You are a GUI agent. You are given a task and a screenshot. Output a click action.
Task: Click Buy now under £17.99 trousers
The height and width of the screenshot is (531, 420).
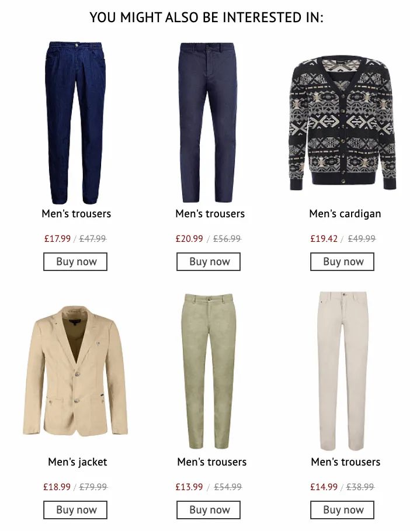pos(75,262)
